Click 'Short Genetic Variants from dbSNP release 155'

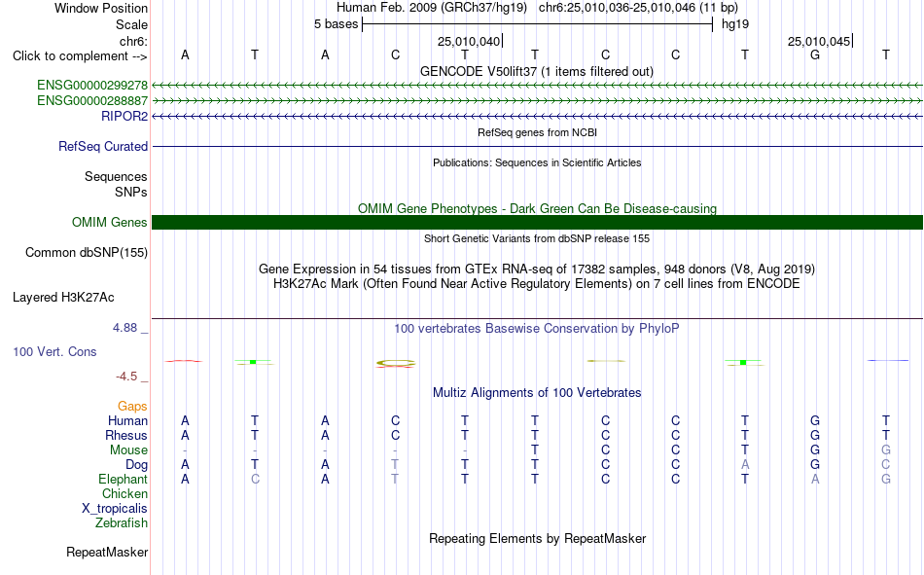tap(537, 238)
